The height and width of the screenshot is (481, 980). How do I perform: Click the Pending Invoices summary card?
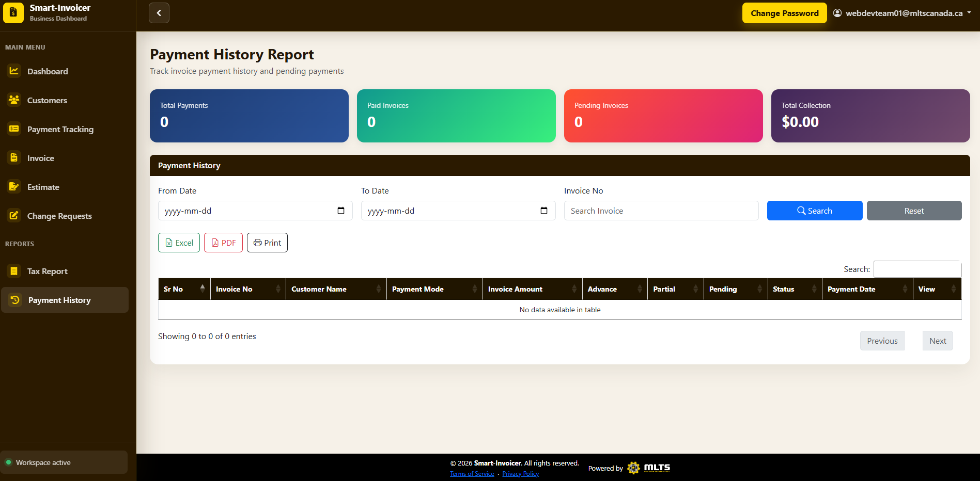pos(663,116)
